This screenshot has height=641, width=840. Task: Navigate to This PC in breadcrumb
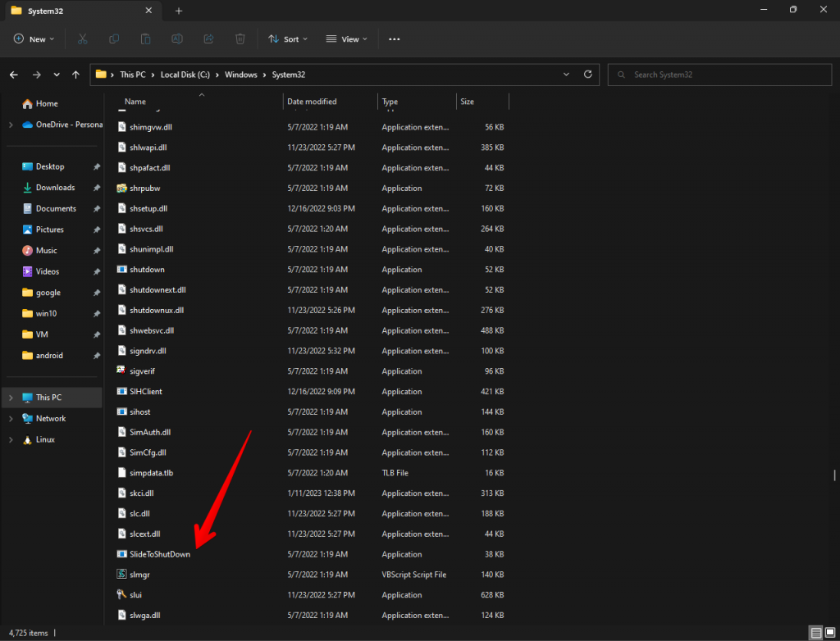click(133, 75)
